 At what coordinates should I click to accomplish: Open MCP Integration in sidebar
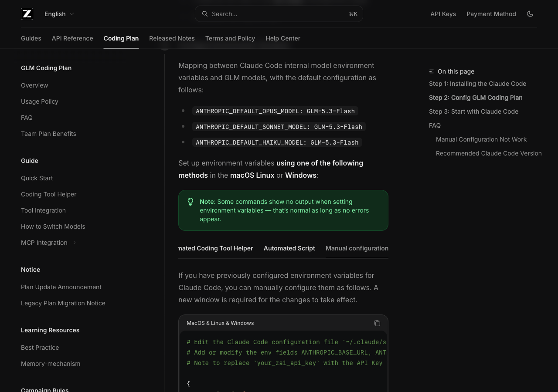[44, 243]
